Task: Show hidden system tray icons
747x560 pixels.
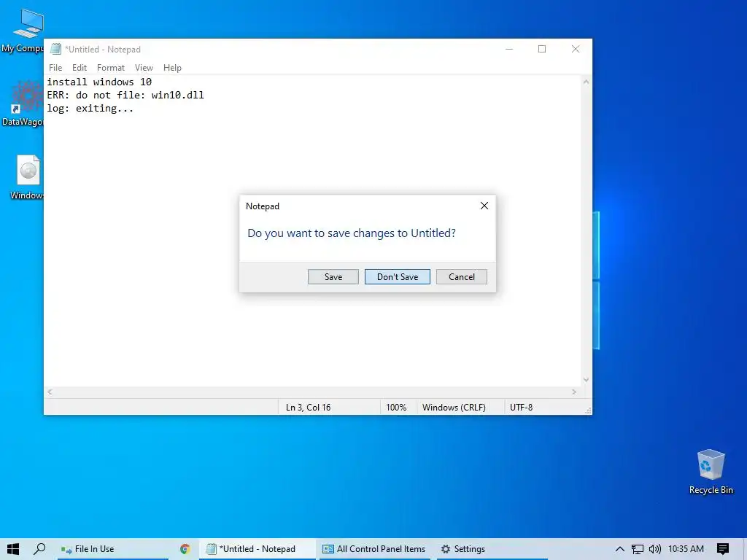Action: (x=619, y=549)
